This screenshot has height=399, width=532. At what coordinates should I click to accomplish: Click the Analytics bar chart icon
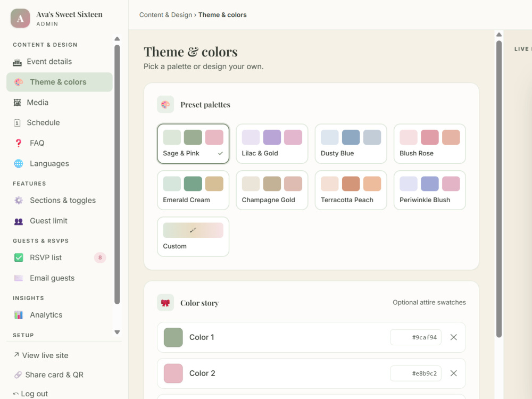19,315
